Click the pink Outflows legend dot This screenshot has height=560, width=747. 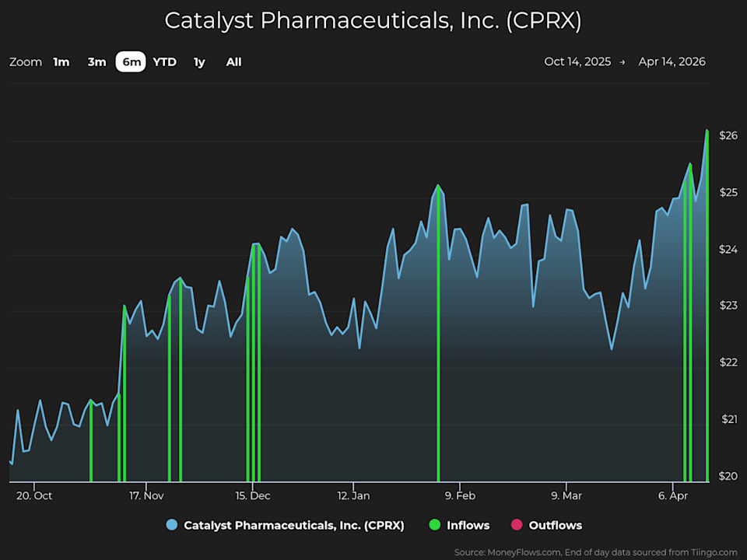517,525
